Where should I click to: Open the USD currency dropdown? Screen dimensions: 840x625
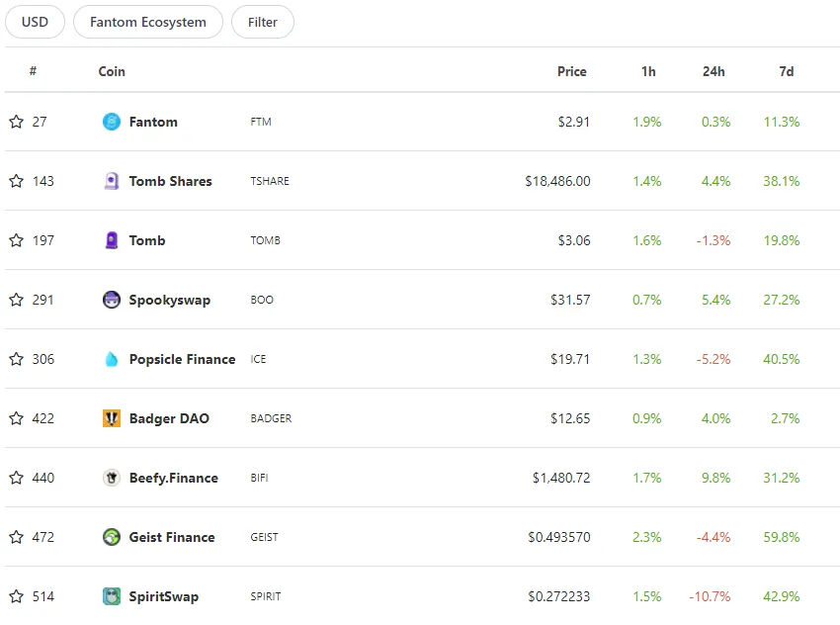click(35, 22)
